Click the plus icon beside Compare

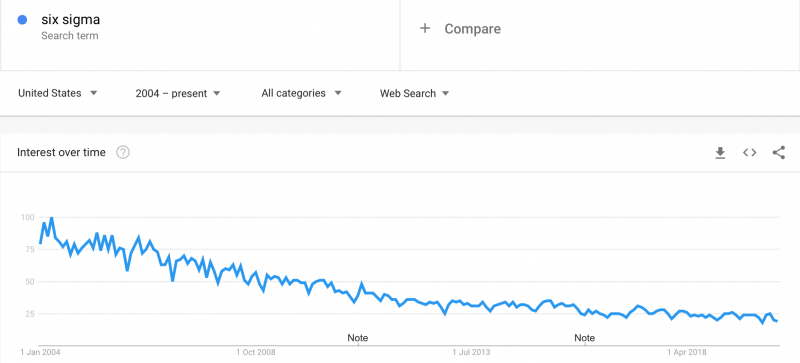click(424, 29)
